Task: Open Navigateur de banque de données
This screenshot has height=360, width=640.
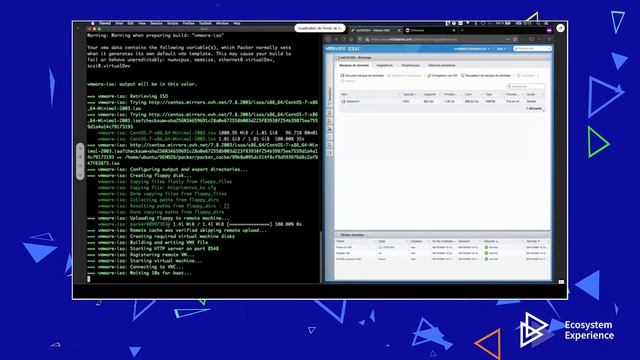Action: (486, 76)
